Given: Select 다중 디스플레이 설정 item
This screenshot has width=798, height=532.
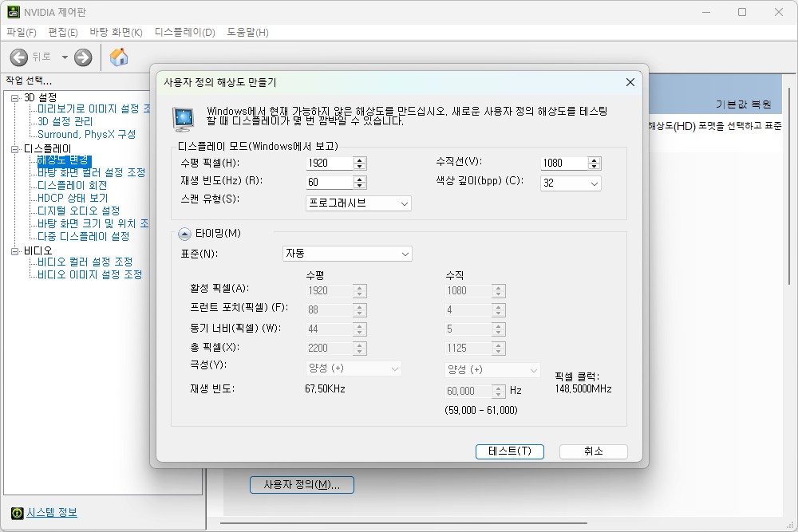Looking at the screenshot, I should 84,237.
